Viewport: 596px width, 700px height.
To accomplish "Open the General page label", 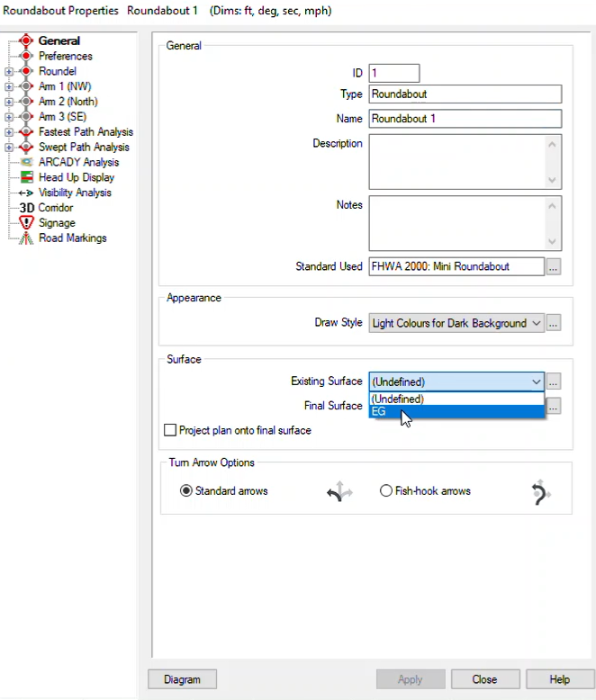I will pyautogui.click(x=59, y=40).
